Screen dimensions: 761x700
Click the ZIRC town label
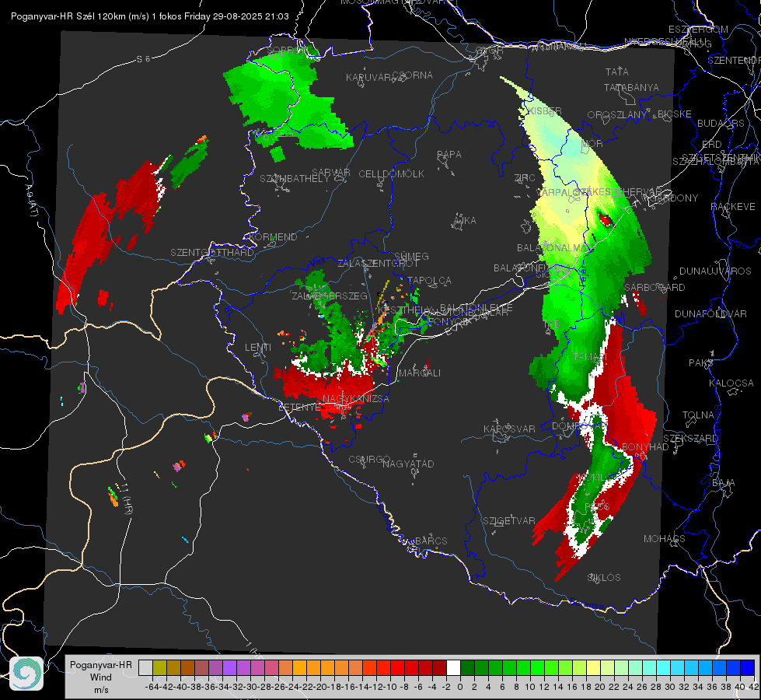point(525,178)
